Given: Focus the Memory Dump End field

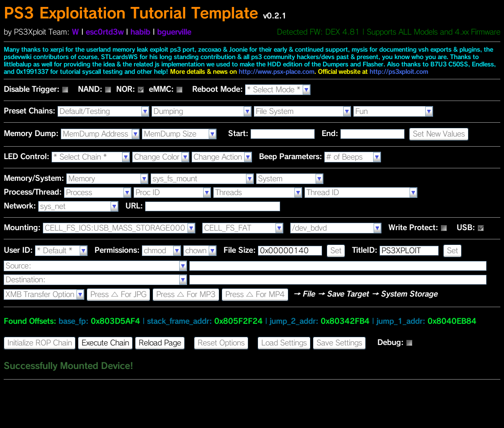Looking at the screenshot, I should point(372,134).
